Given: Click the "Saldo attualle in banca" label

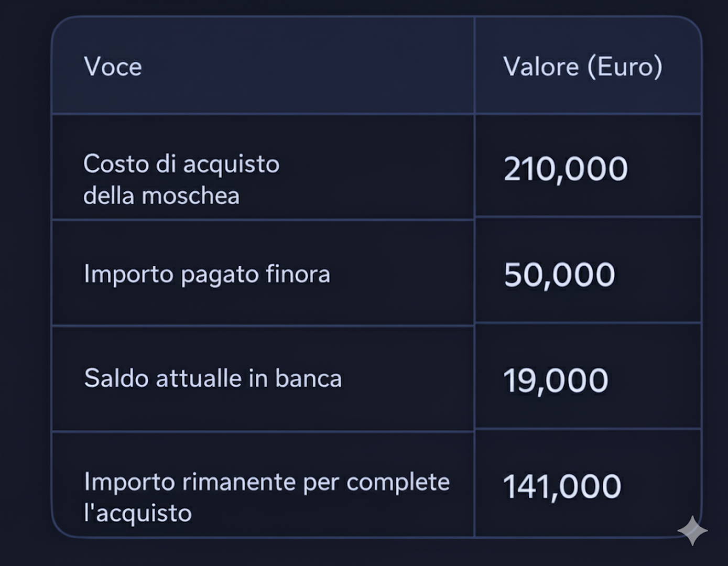Looking at the screenshot, I should 213,378.
